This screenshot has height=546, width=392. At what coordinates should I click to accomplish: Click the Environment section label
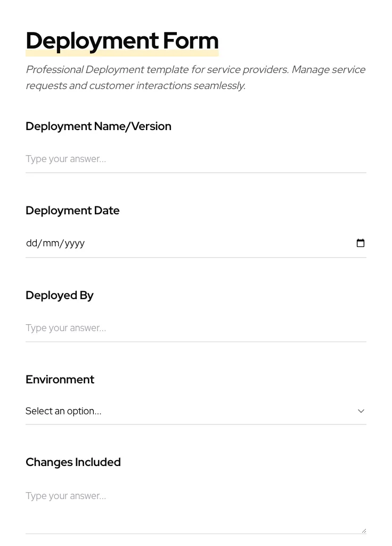(60, 380)
